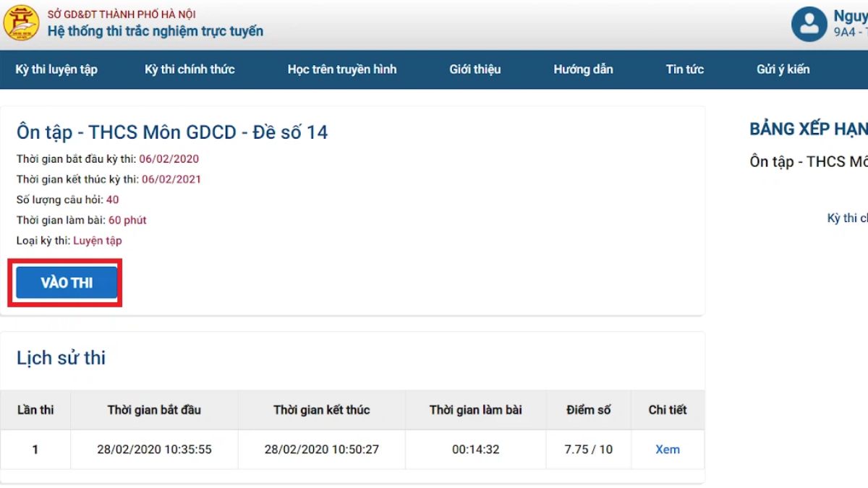This screenshot has height=488, width=868.
Task: Go to Kỳ thi chính thức
Action: (x=190, y=69)
